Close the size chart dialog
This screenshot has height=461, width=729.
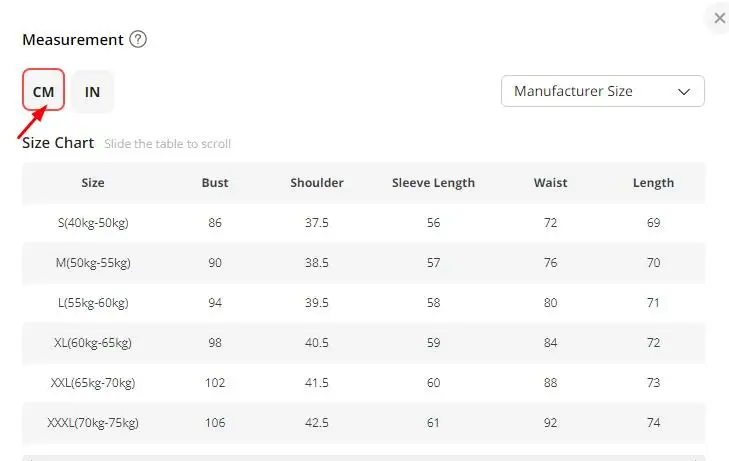click(720, 18)
